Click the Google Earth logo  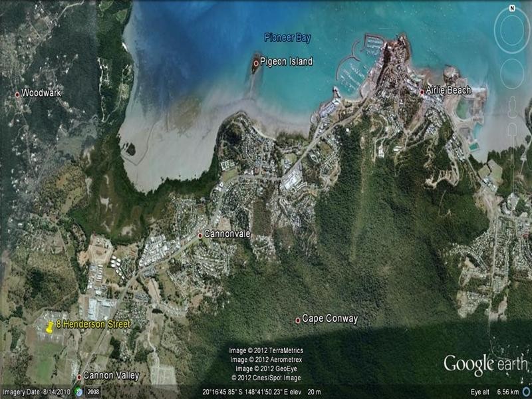click(485, 364)
